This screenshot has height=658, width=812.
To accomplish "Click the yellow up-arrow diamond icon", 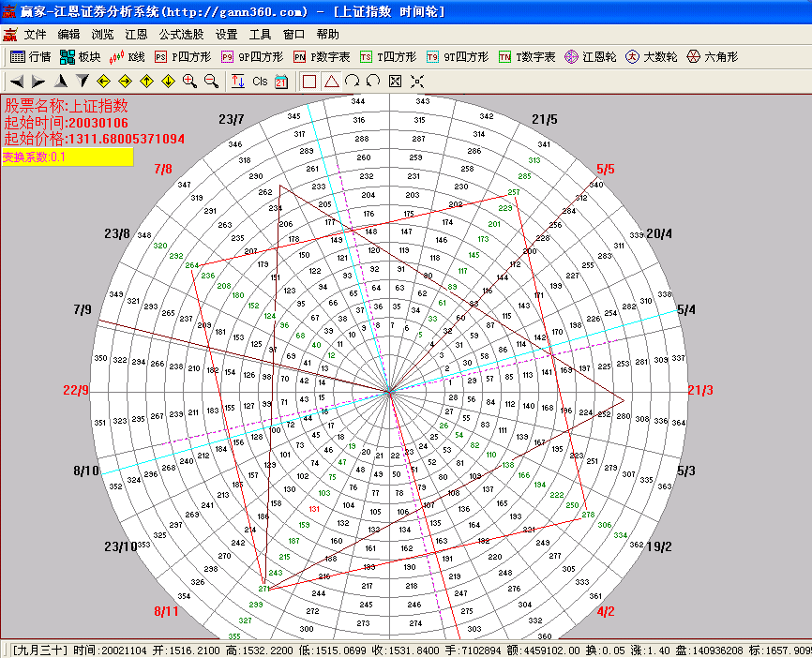I will [x=146, y=82].
